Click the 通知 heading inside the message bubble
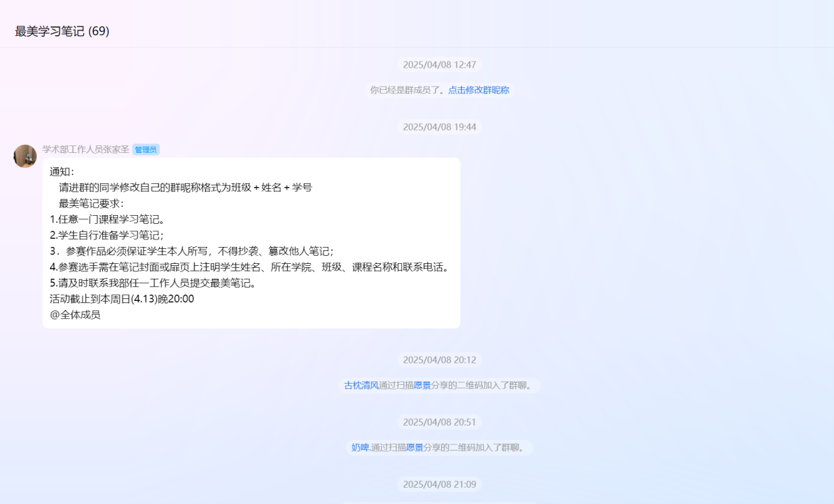Image resolution: width=834 pixels, height=504 pixels. pos(62,172)
